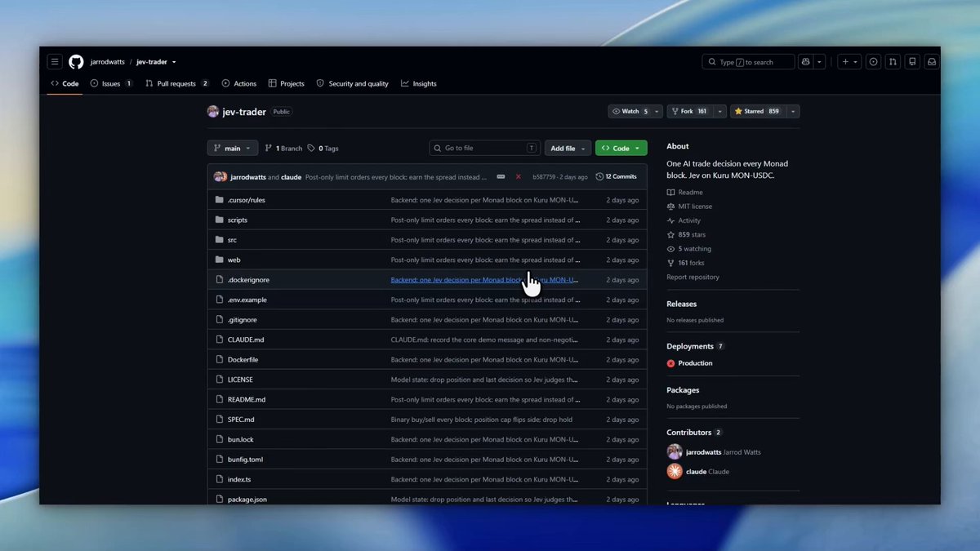The image size is (980, 551).
Task: Open the Insights tab
Action: pos(419,83)
